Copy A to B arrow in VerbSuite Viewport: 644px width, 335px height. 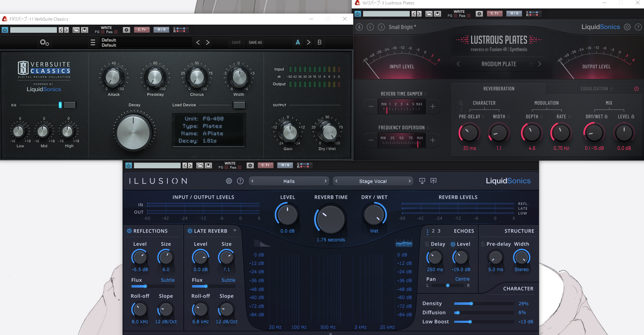(x=309, y=43)
